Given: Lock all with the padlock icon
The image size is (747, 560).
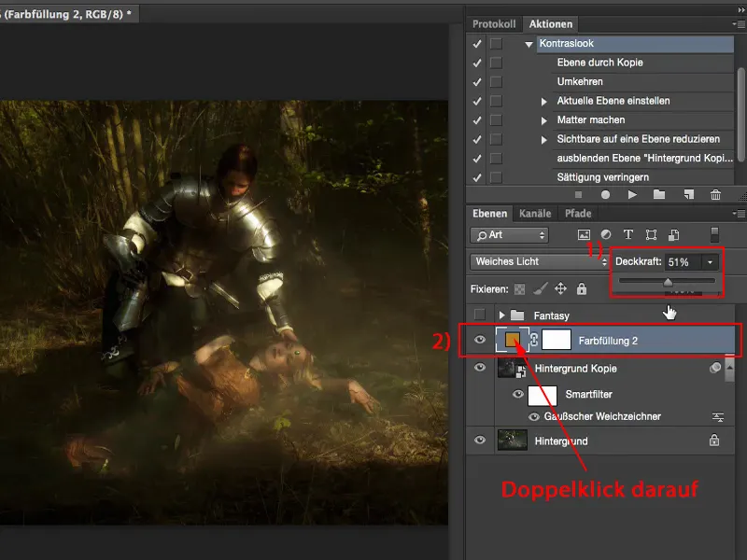Looking at the screenshot, I should tap(581, 288).
